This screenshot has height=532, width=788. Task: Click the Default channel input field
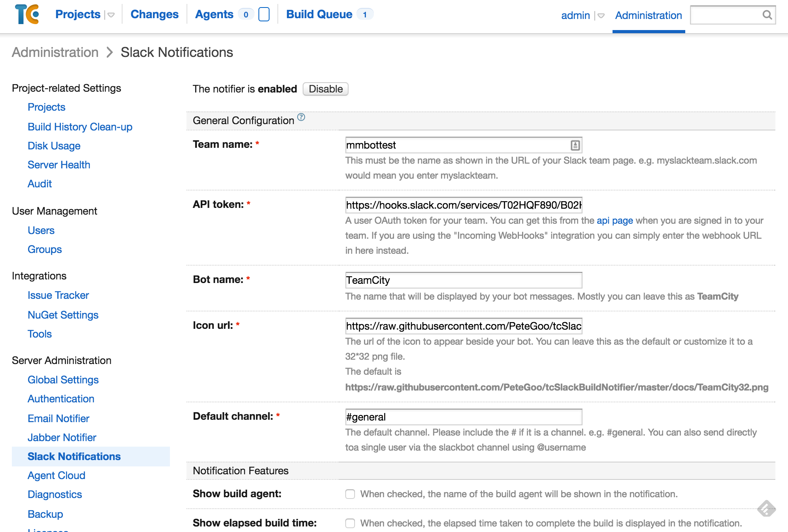coord(463,417)
